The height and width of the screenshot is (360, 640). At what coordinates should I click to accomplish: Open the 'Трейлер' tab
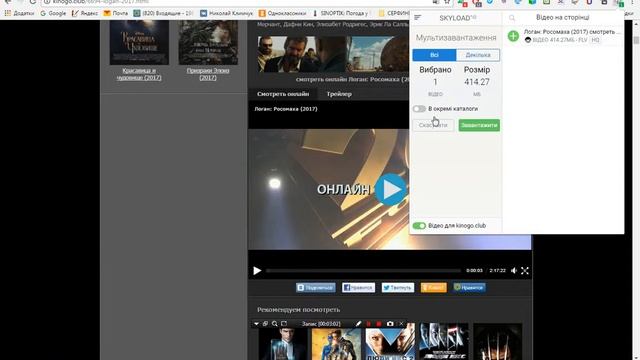point(339,94)
